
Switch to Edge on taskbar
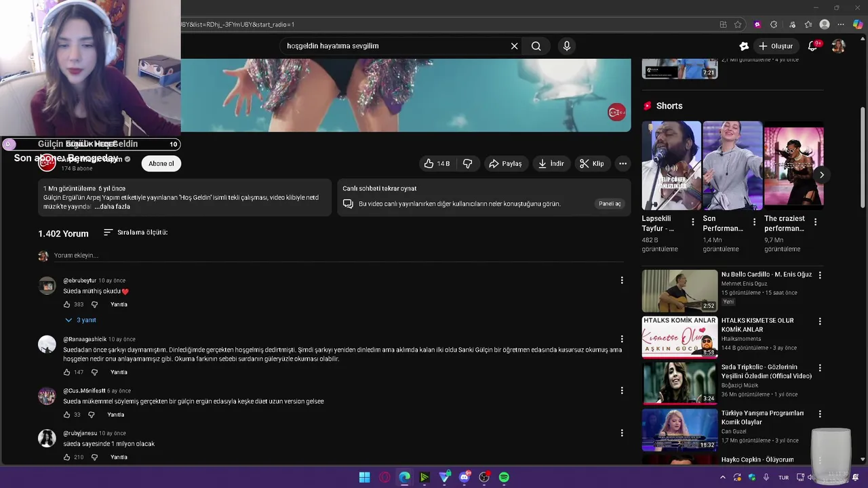coord(404,477)
